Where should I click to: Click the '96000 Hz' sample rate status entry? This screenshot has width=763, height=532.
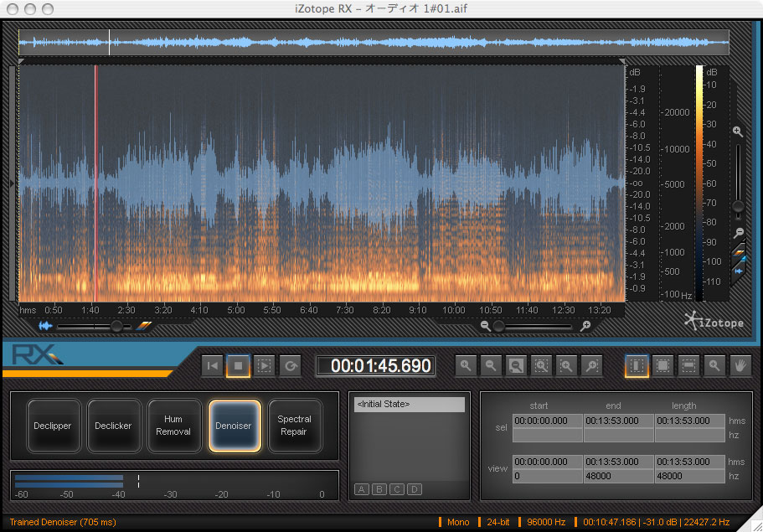coord(546,522)
